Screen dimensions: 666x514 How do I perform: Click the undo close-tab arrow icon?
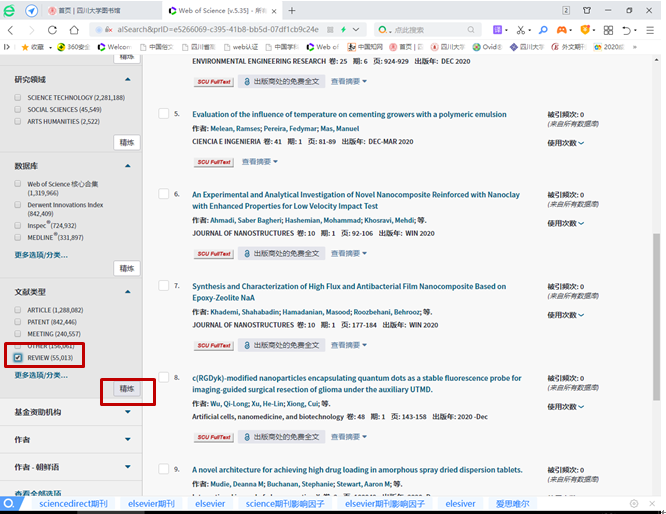pos(626,30)
